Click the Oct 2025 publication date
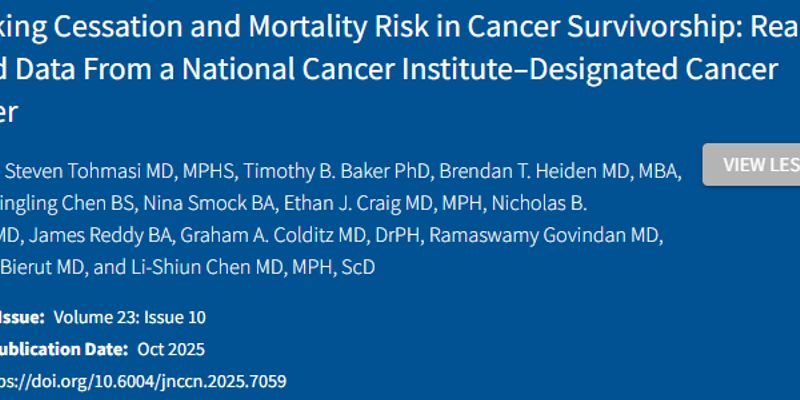The width and height of the screenshot is (800, 400). tap(171, 349)
